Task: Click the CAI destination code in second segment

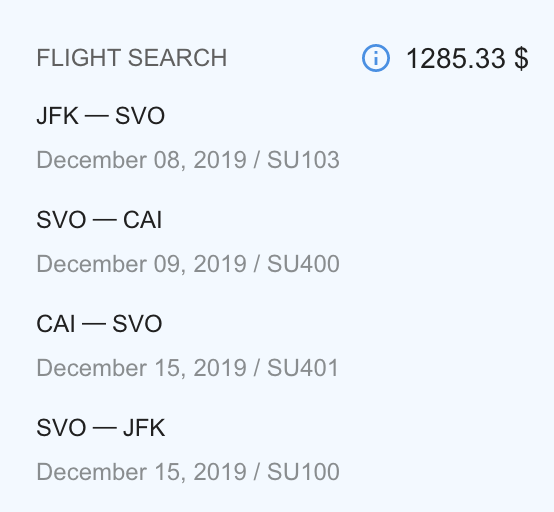Action: tap(142, 219)
